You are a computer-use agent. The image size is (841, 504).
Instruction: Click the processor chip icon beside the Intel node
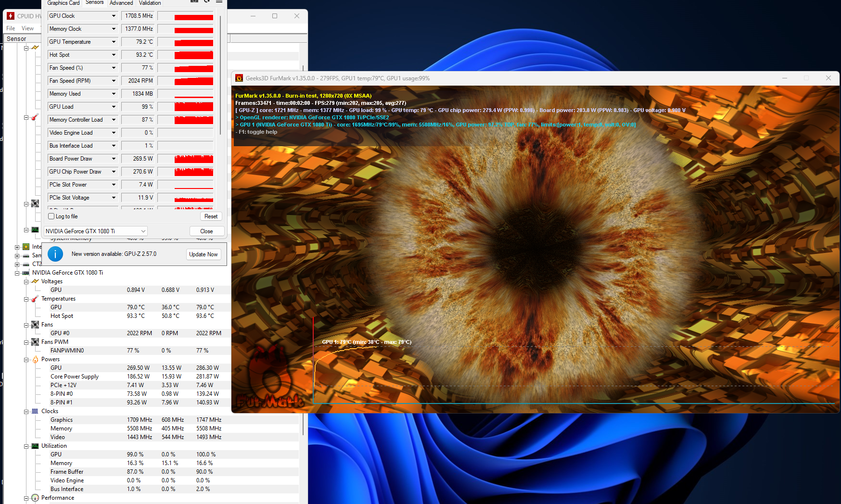(26, 247)
